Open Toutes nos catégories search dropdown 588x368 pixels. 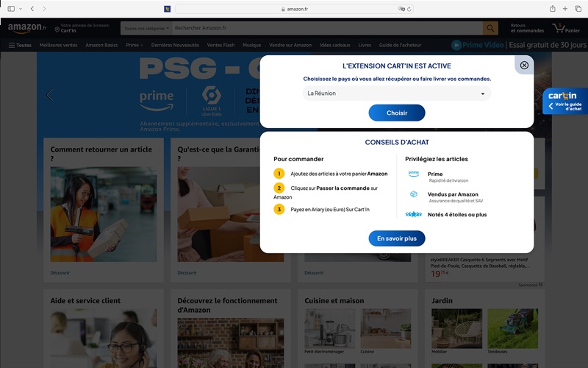tap(146, 28)
